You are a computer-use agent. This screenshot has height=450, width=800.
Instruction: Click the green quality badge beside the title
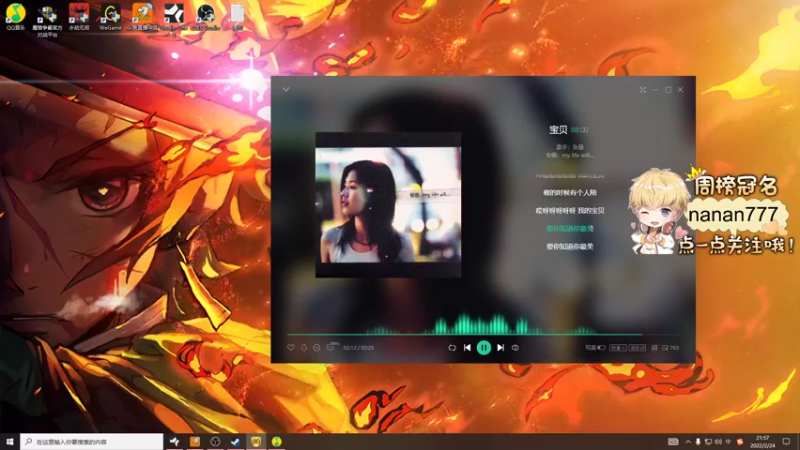point(575,130)
